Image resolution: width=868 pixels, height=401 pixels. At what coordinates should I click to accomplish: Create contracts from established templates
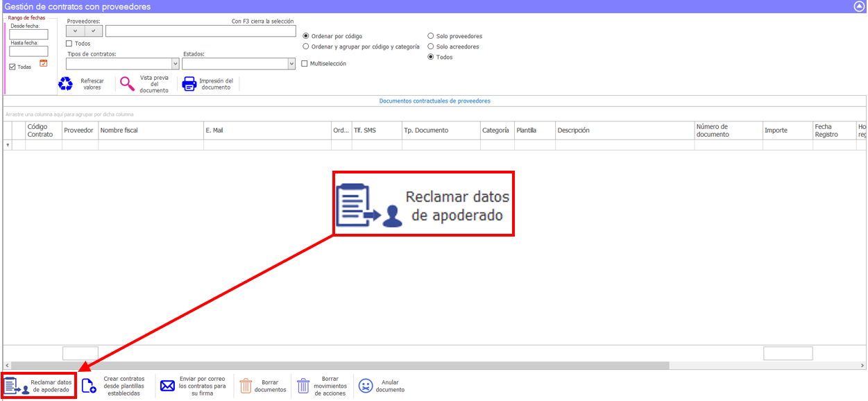coord(89,386)
